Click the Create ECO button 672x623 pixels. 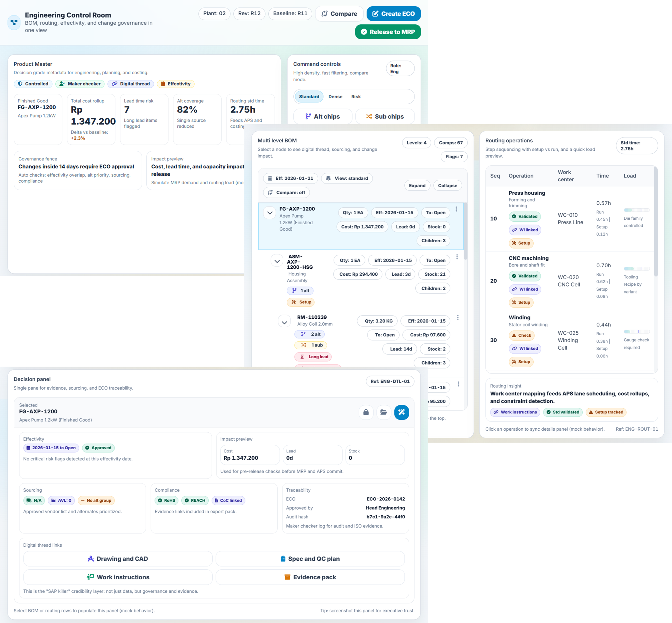(393, 14)
